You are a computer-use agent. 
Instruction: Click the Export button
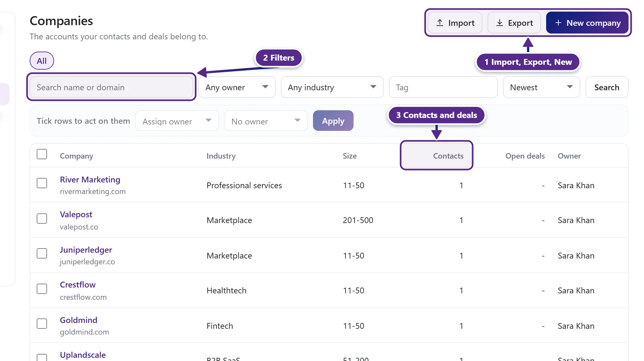click(x=514, y=23)
